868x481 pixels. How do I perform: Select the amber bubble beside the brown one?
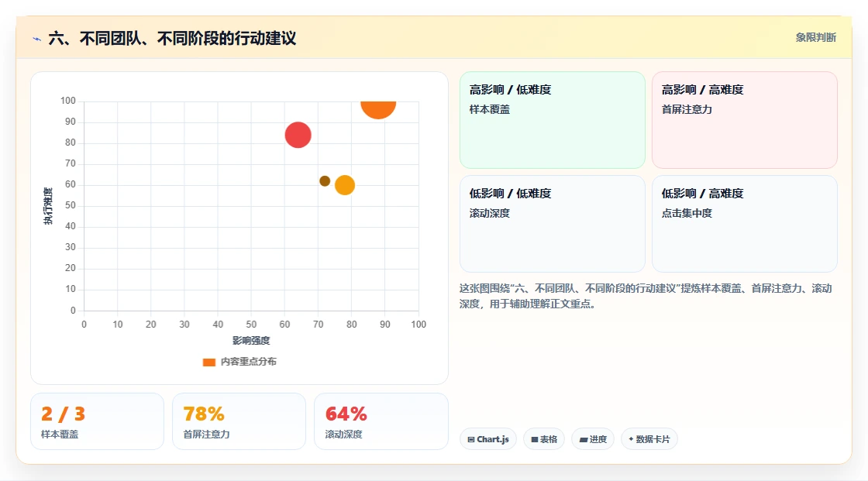344,185
